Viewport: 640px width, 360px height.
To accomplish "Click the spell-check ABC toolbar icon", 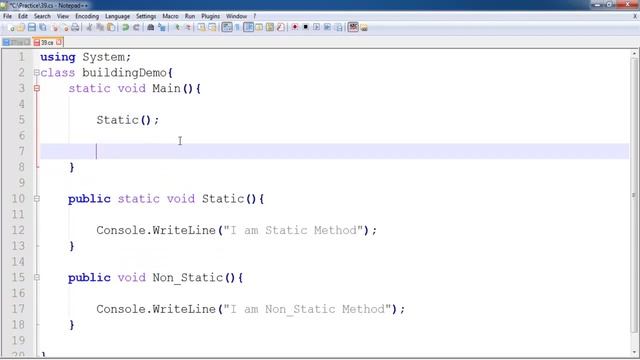I will point(353,27).
